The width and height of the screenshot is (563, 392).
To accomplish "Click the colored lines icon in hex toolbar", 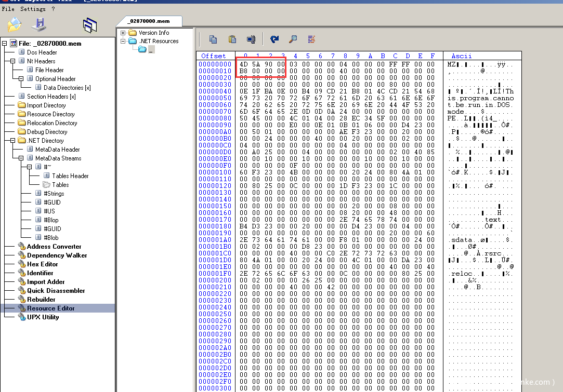I will (x=311, y=39).
